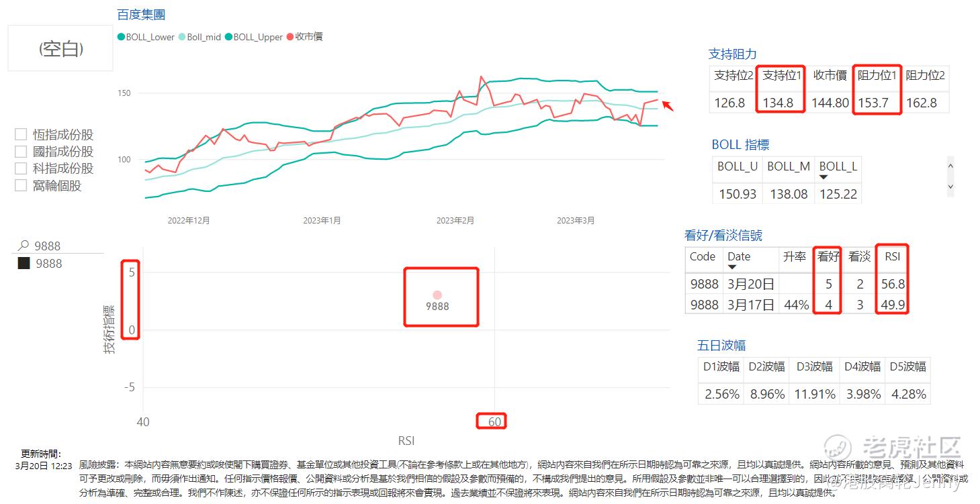Sort by the 阻力位2 column header
The image size is (980, 504).
point(925,75)
